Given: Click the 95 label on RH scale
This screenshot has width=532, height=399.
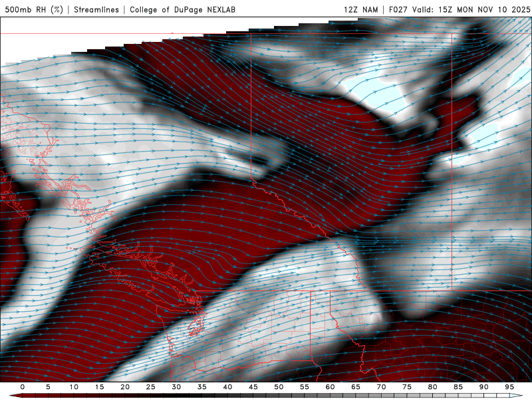Looking at the screenshot, I should pyautogui.click(x=509, y=387).
